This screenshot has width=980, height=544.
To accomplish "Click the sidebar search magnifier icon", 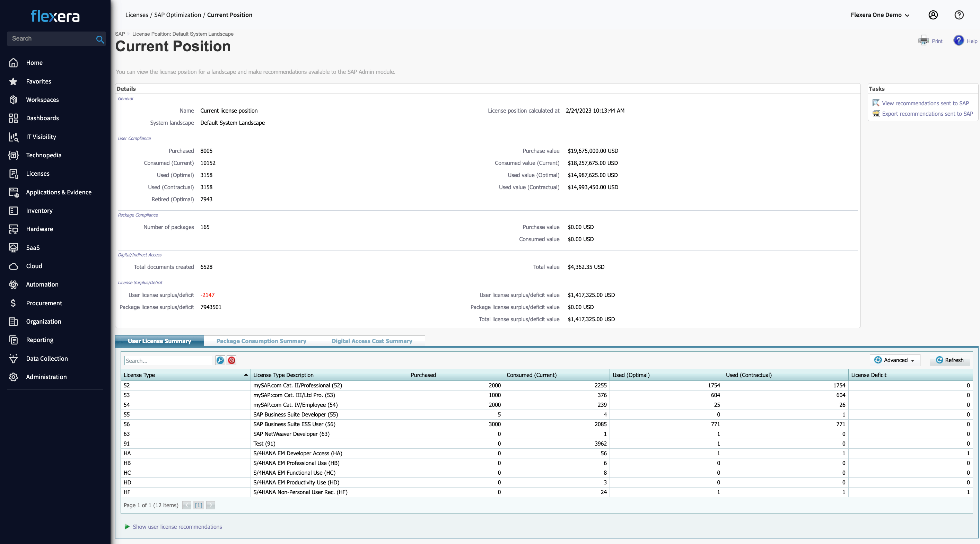I will (x=100, y=39).
